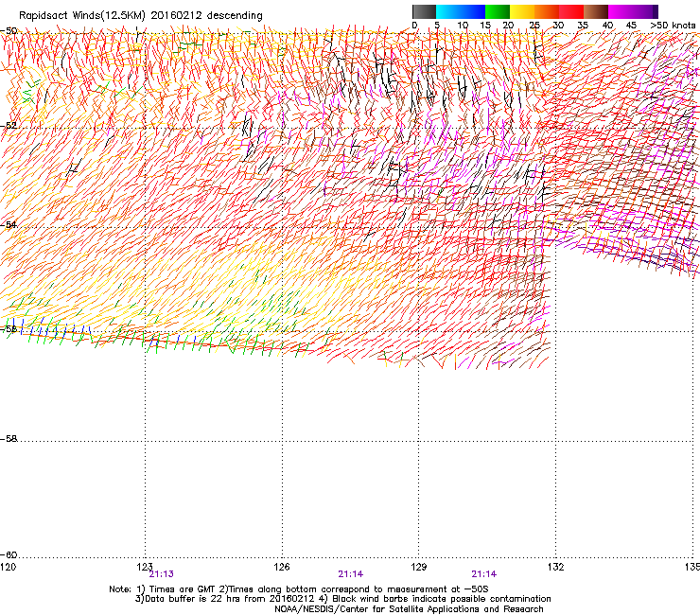Click the '-52' latitude label
The width and height of the screenshot is (700, 615).
pos(9,126)
